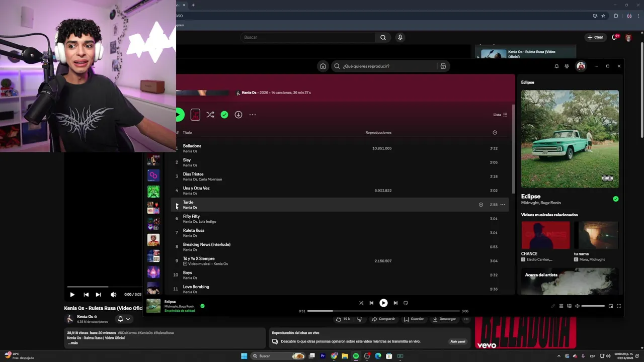644x362 pixels.
Task: Select the track Belladona
Action: coord(192,146)
